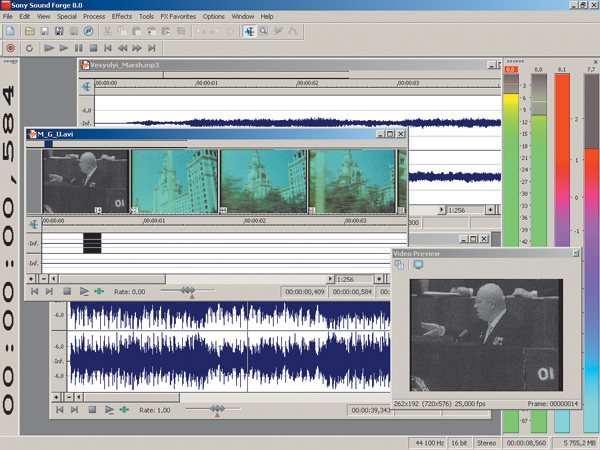Click the scroll-right arrow in M_G_U.avi window
Screen dimensions: 600x450
pyautogui.click(x=330, y=279)
